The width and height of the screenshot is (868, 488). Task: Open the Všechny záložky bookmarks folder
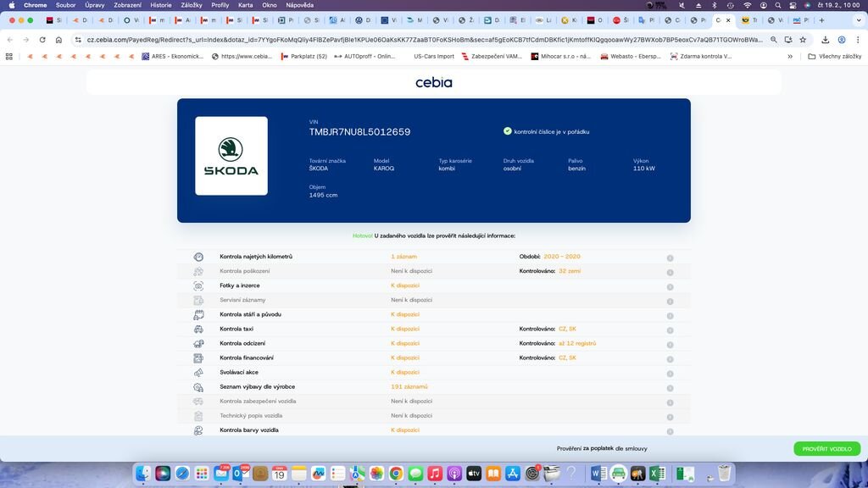click(x=834, y=57)
